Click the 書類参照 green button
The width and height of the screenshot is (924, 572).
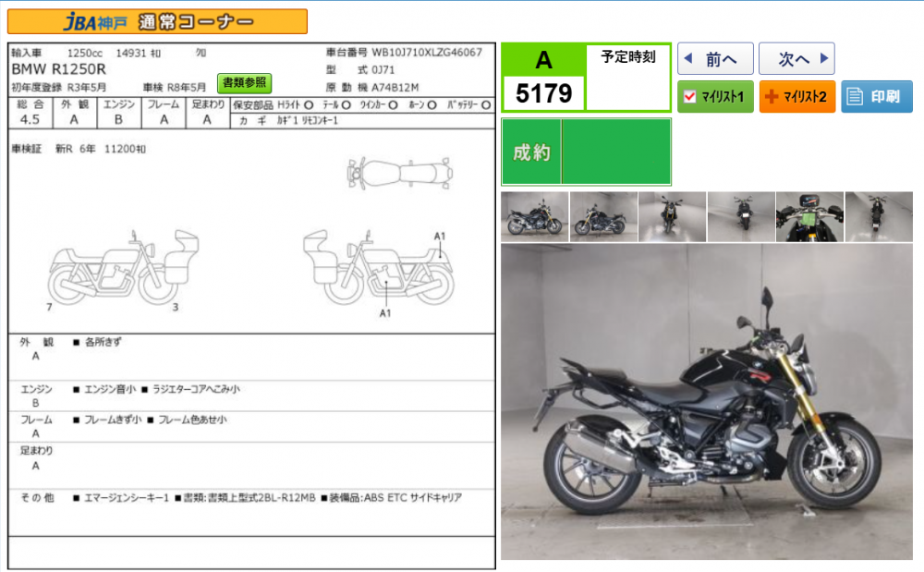pyautogui.click(x=245, y=83)
